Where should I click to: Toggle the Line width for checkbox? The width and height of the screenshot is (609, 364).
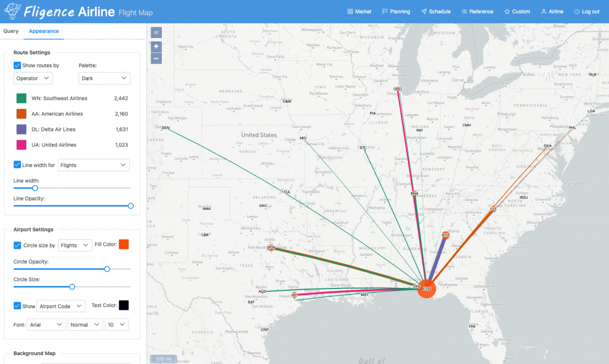pyautogui.click(x=17, y=165)
